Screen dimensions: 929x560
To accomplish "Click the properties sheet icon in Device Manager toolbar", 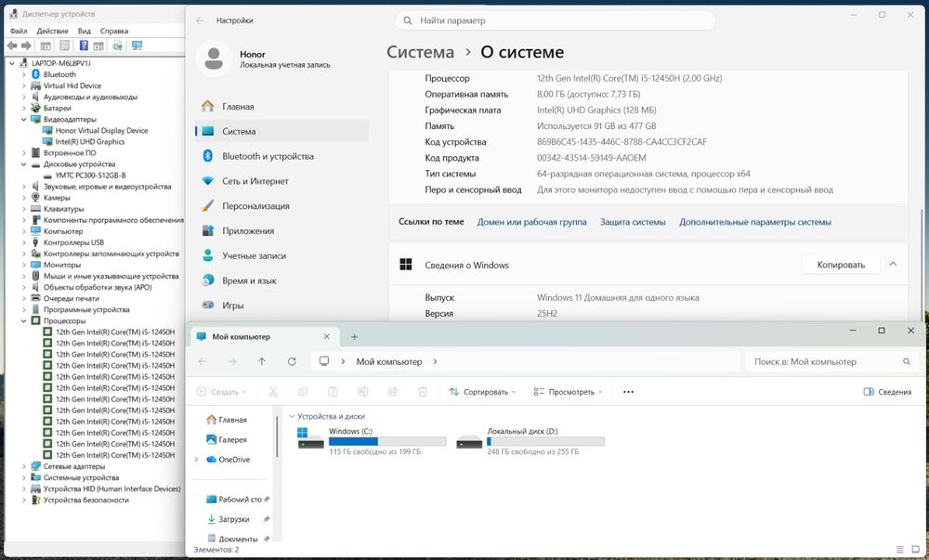I will [x=65, y=46].
